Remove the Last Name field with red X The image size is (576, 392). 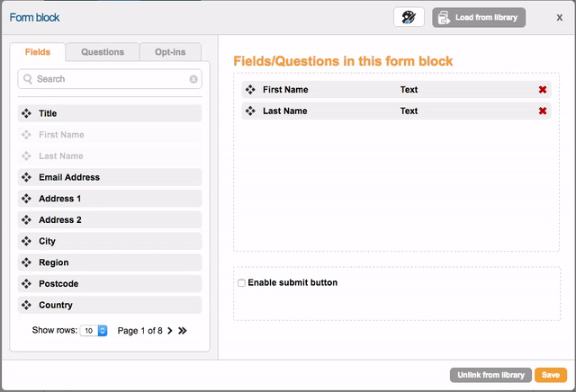tap(543, 111)
